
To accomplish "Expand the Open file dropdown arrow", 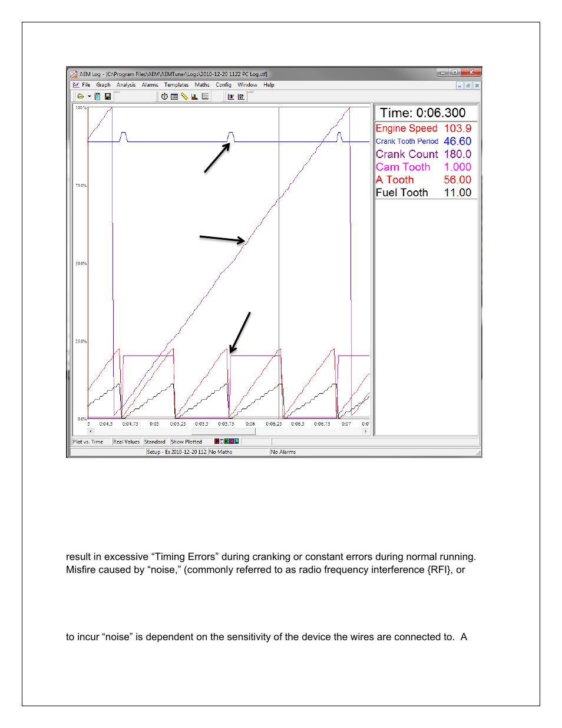I will [90, 97].
